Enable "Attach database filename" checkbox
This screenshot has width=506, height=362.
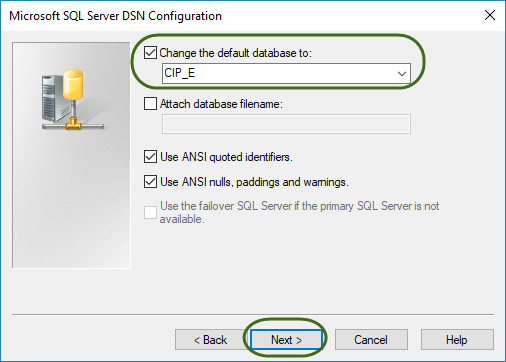tap(150, 104)
